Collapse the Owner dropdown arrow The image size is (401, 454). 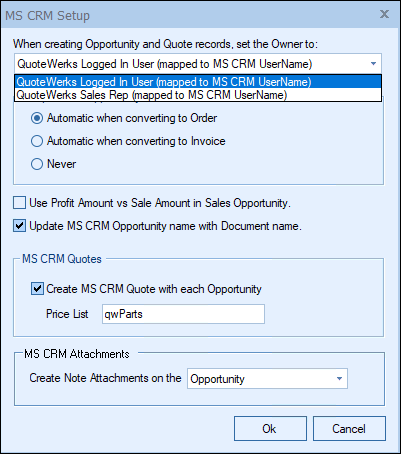click(373, 64)
